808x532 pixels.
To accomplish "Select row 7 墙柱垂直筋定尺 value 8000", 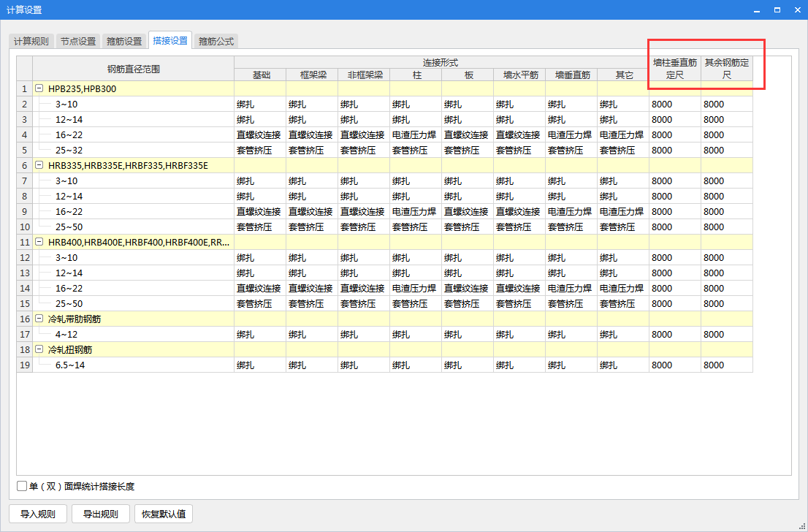I will click(675, 181).
